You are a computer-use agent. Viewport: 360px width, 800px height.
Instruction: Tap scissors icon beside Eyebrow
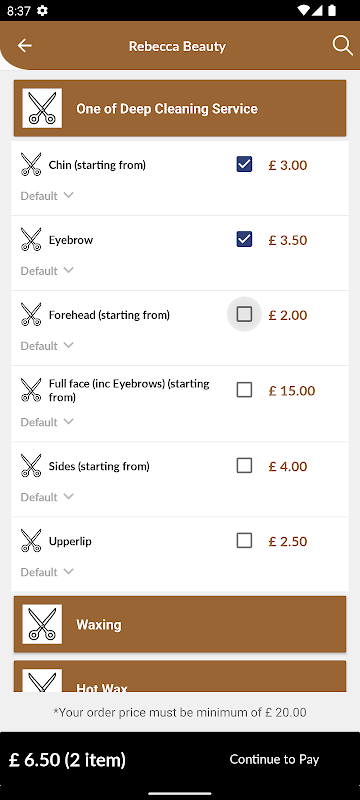click(31, 239)
